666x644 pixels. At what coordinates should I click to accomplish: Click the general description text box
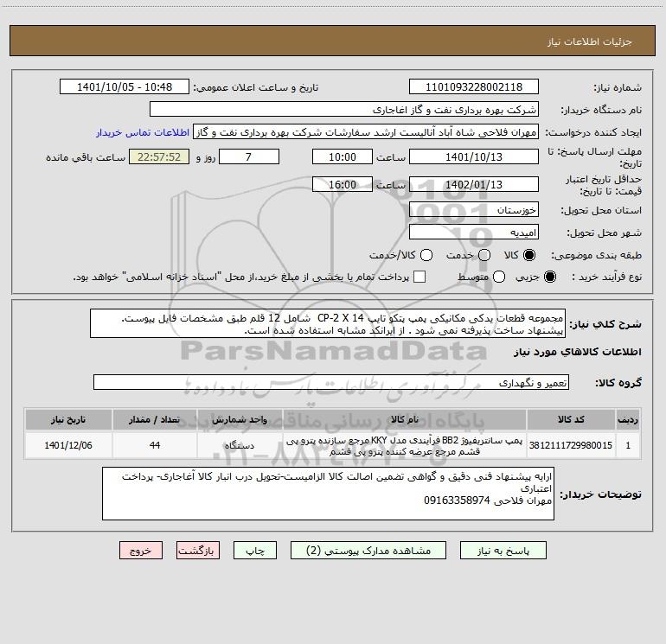328,323
